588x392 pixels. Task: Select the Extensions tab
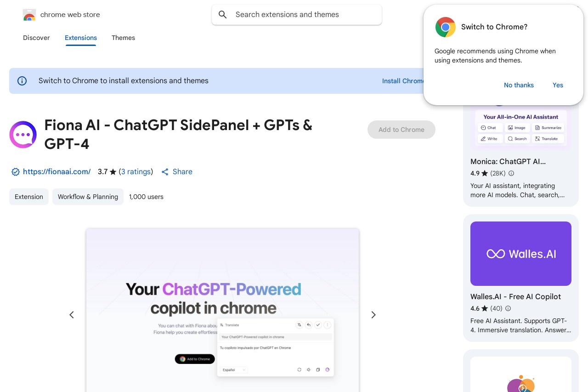pyautogui.click(x=81, y=38)
